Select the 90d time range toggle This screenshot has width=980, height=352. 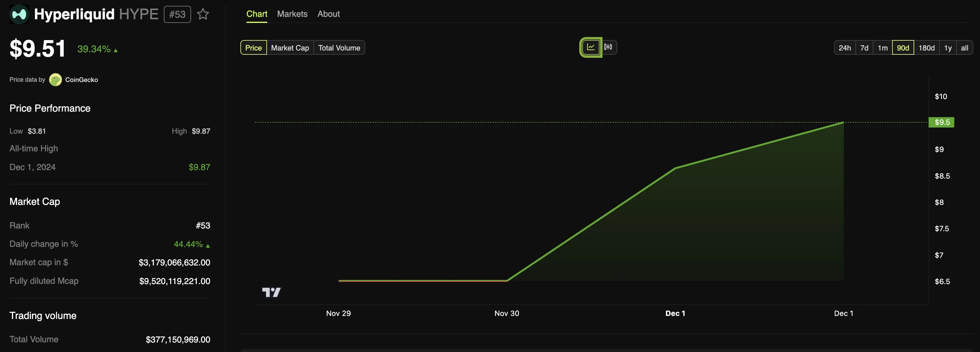point(903,47)
